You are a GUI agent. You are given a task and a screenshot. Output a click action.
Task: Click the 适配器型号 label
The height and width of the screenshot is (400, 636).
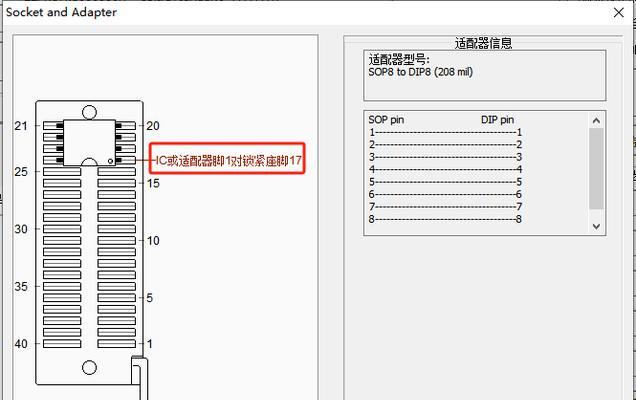[398, 60]
